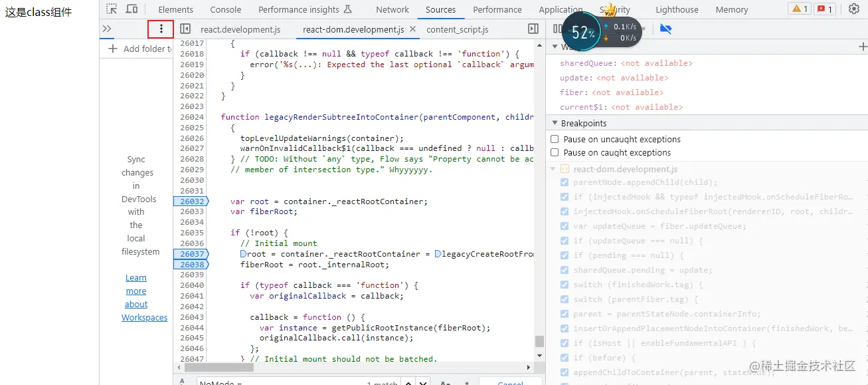
Task: Click line number 26024 in gutter
Action: pos(192,117)
